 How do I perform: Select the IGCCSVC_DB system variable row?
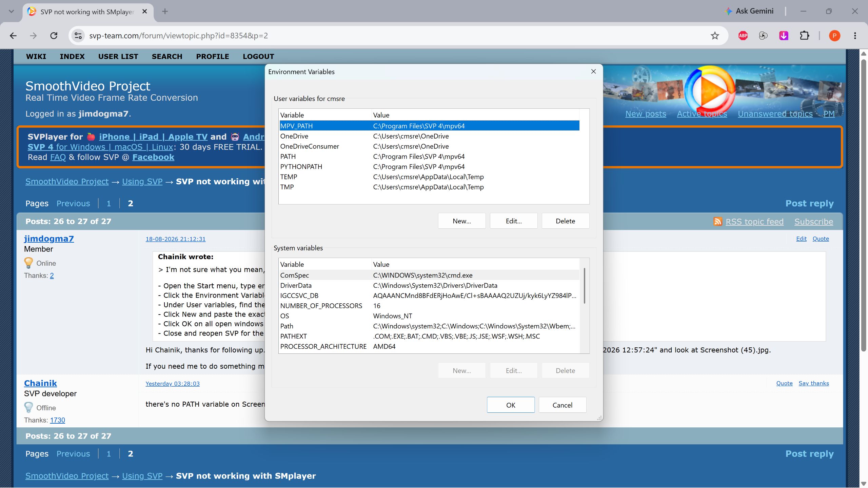pos(429,296)
